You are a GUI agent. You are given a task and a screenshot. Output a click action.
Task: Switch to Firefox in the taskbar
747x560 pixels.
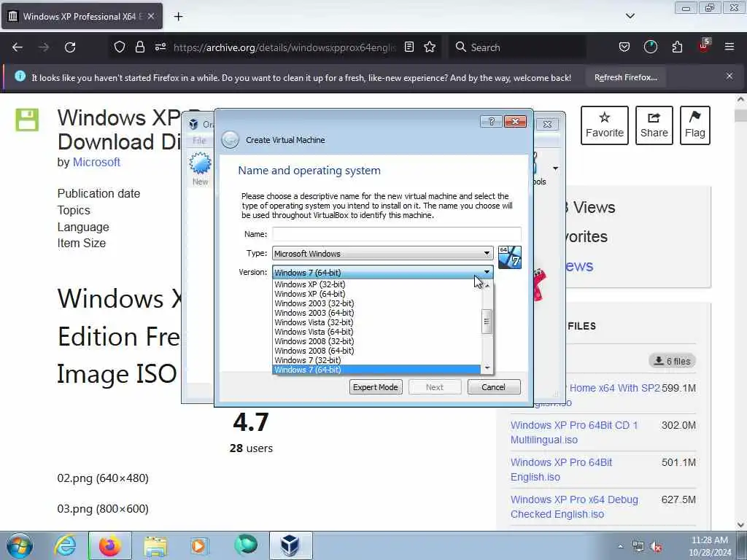[x=109, y=545]
